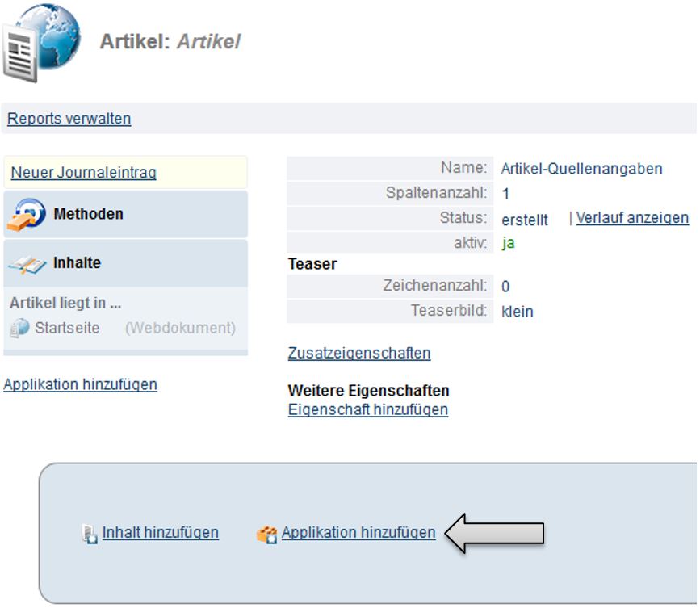700x608 pixels.
Task: Click Applikation hinzufügen below the Inhalte panel
Action: (80, 384)
